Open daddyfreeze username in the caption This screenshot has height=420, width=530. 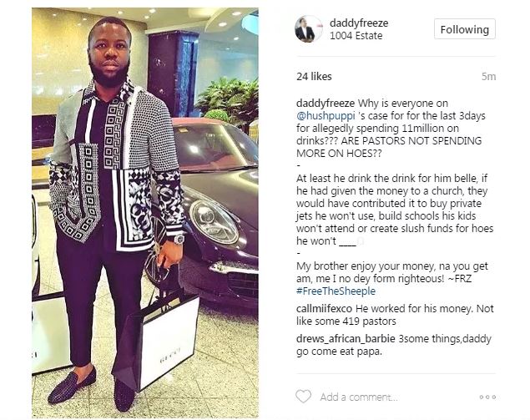[x=326, y=104]
